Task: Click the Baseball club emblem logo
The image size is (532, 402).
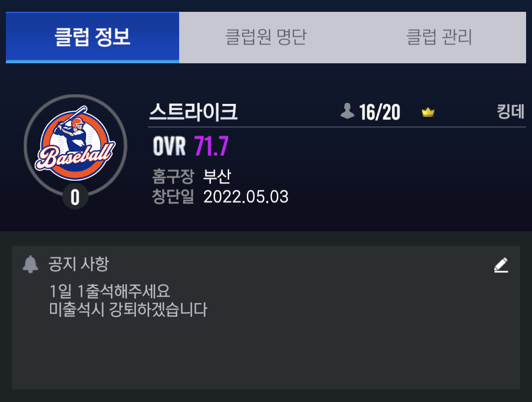Action: tap(75, 143)
